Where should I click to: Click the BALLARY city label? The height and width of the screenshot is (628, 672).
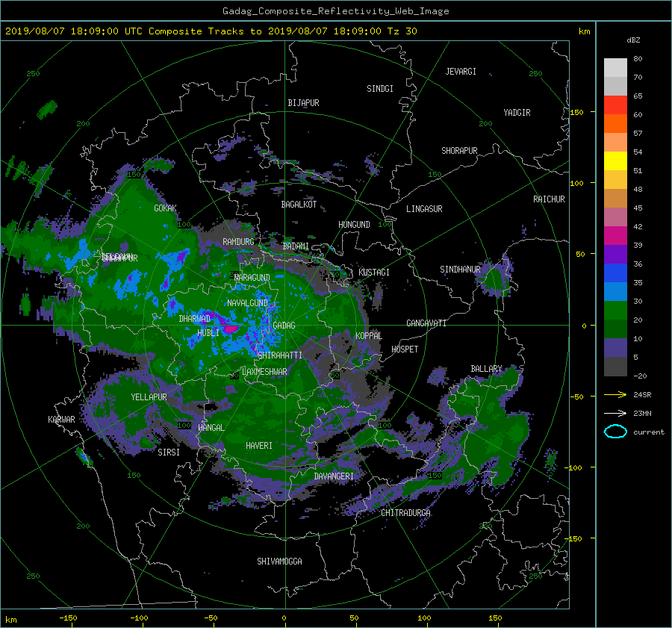pos(486,369)
